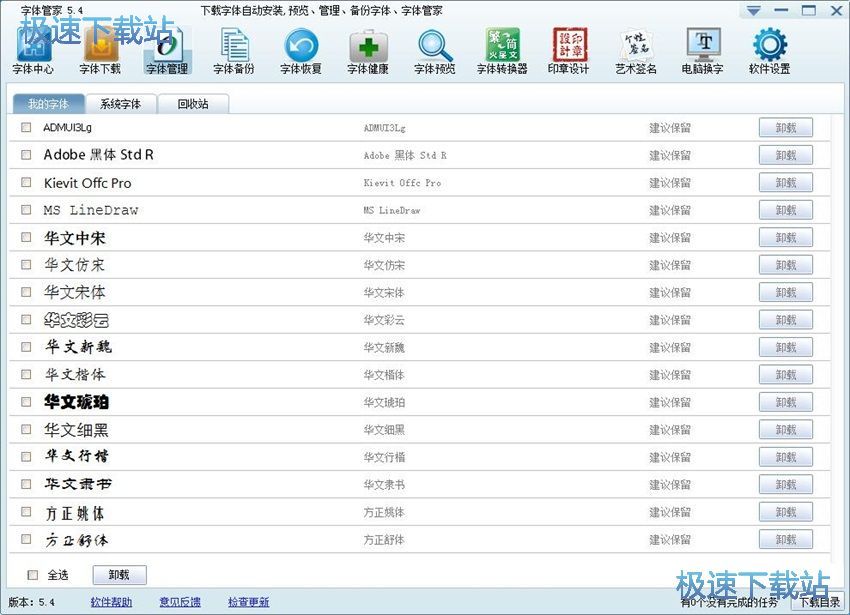
Task: Check the 华文琥珀 font checkbox
Action: [26, 402]
